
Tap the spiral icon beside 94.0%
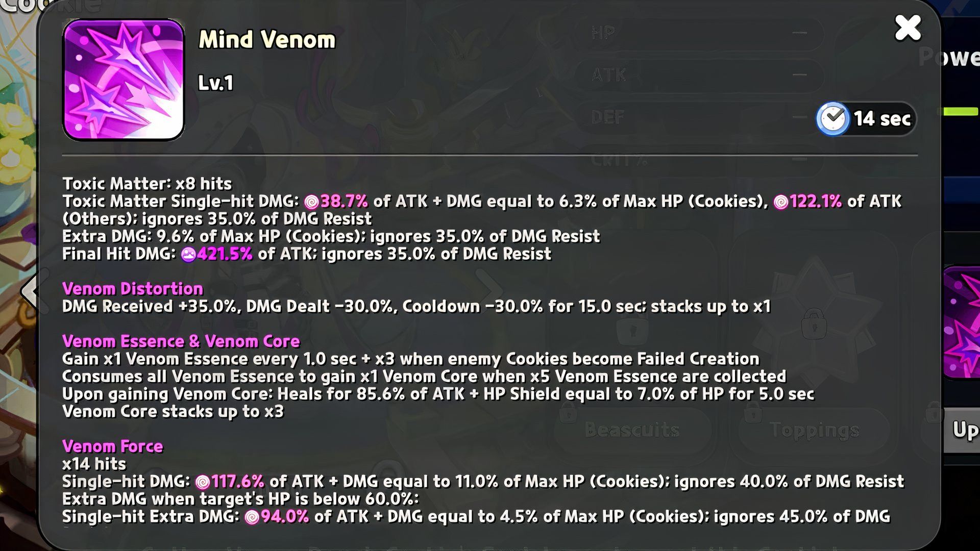[252, 517]
